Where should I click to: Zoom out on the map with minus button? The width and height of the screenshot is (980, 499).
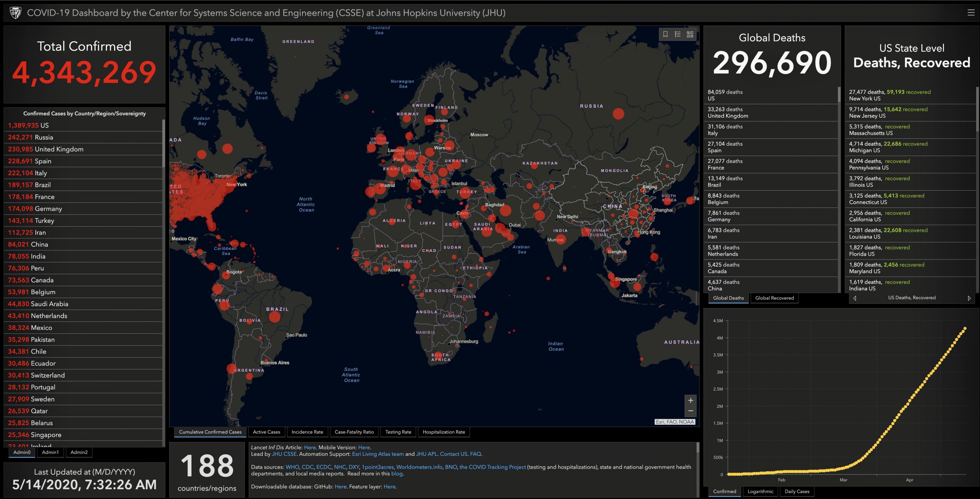pos(691,411)
